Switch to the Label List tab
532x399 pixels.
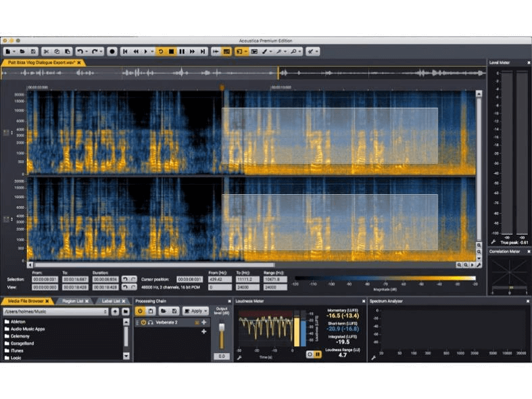click(112, 302)
